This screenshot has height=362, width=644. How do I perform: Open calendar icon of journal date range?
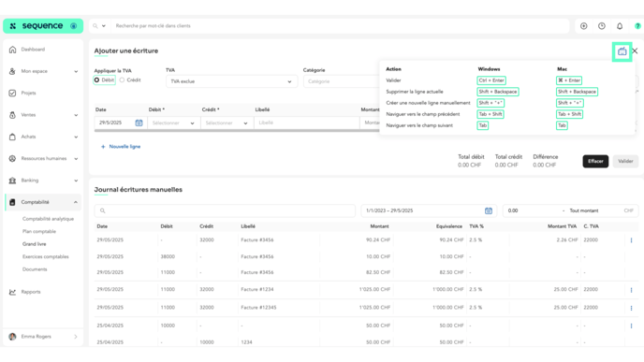(489, 210)
